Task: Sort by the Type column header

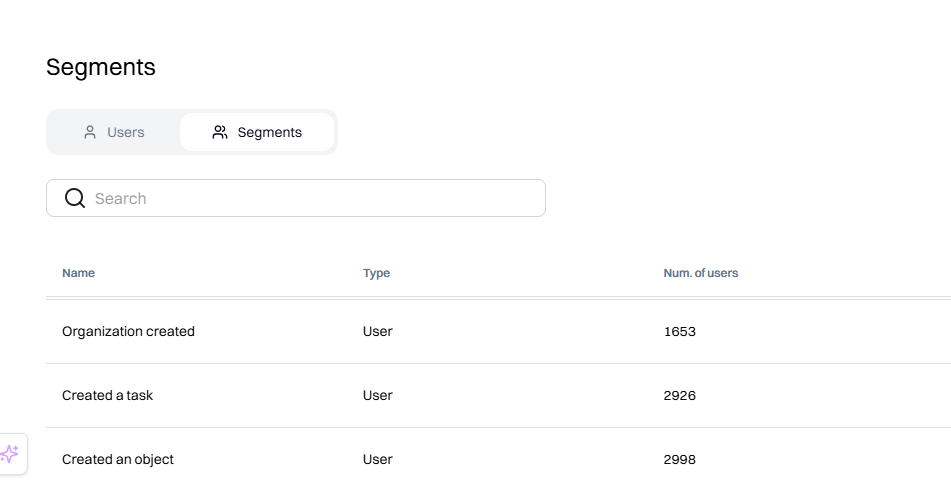Action: pos(376,273)
